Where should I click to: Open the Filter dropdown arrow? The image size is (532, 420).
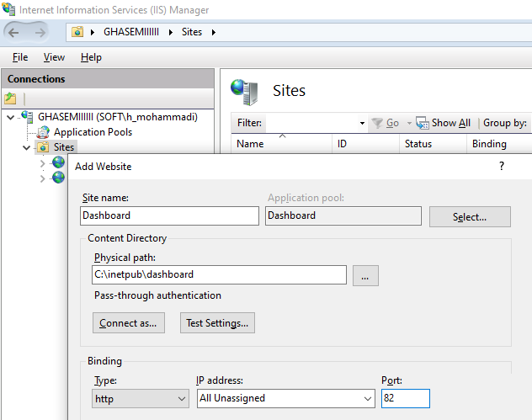pyautogui.click(x=362, y=123)
